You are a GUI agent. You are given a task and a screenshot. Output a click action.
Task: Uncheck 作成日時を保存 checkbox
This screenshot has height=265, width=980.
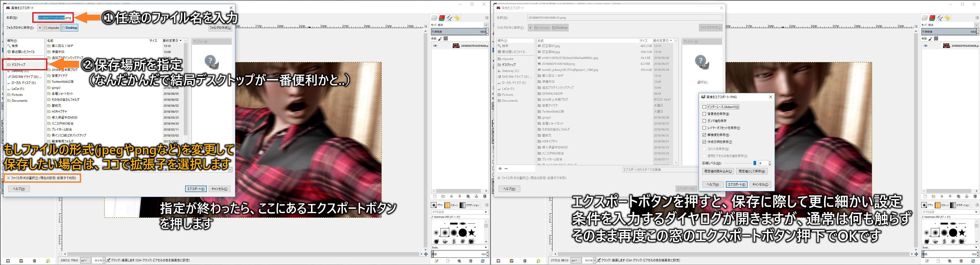(704, 142)
